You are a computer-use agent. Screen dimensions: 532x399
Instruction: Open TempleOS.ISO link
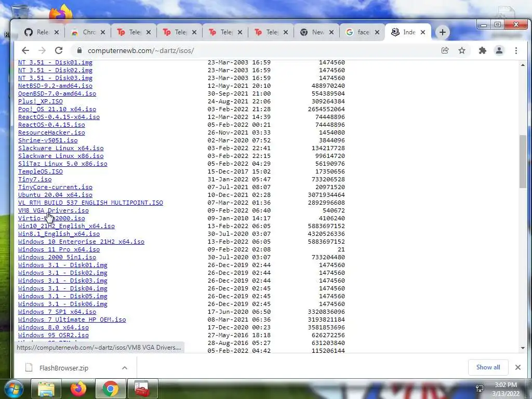(41, 171)
